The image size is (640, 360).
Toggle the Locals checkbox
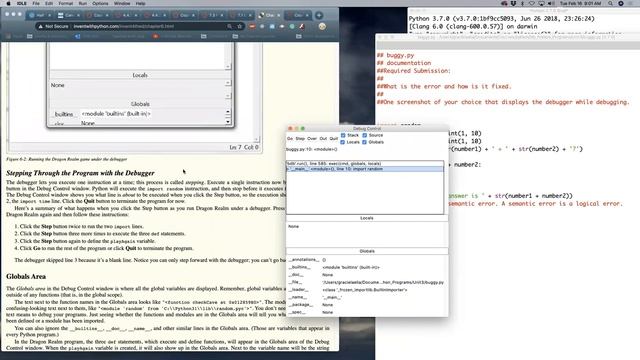pos(343,142)
